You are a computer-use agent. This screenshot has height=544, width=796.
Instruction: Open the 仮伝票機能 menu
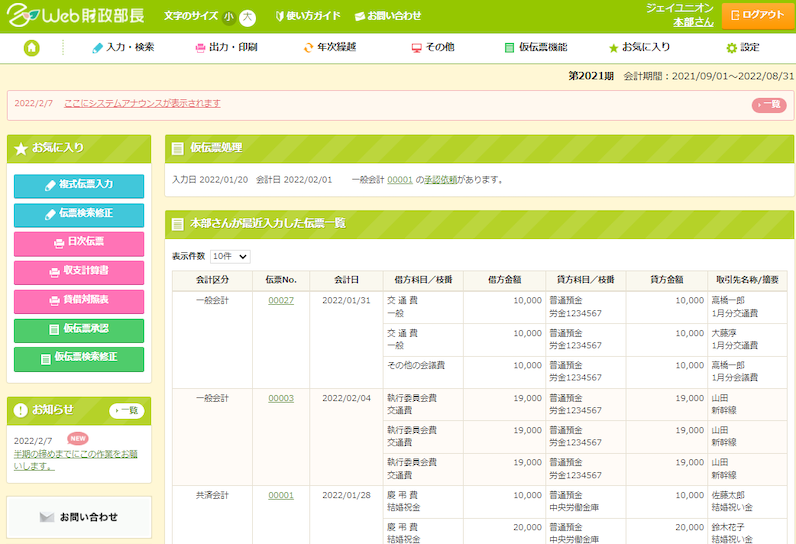[536, 48]
